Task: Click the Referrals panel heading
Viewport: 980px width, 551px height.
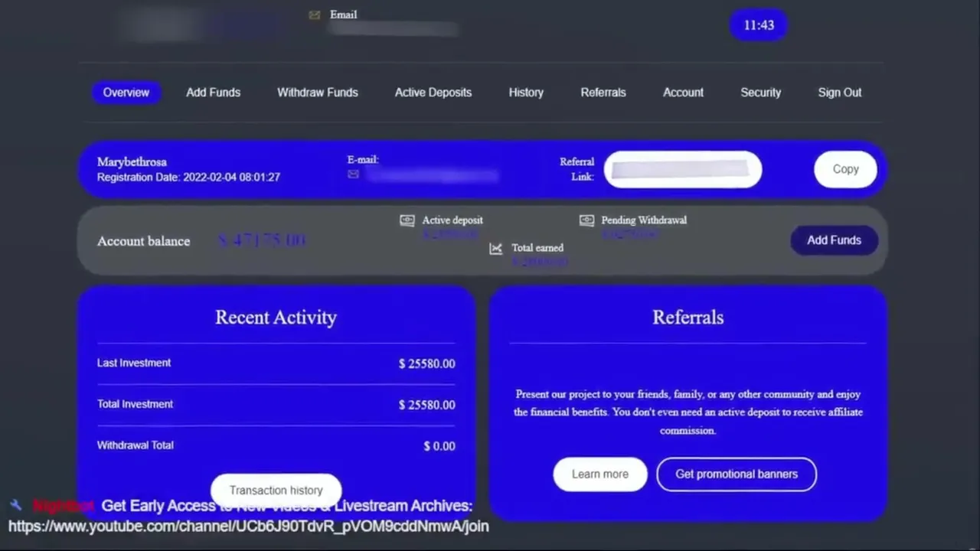Action: [x=688, y=318]
